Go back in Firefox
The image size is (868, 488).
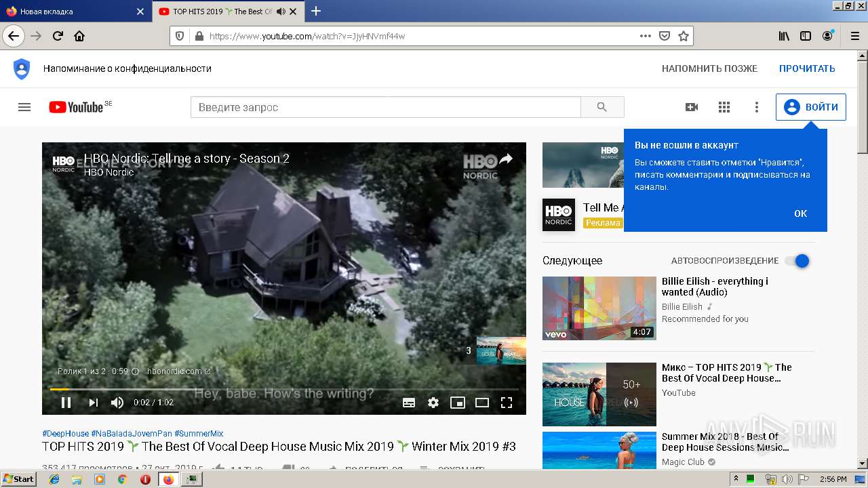(14, 36)
